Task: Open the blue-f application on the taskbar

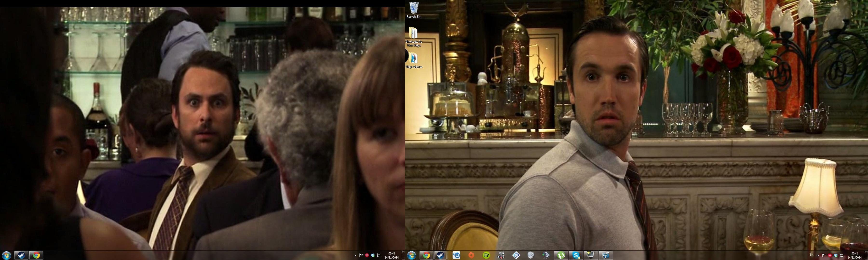Action: 606,255
